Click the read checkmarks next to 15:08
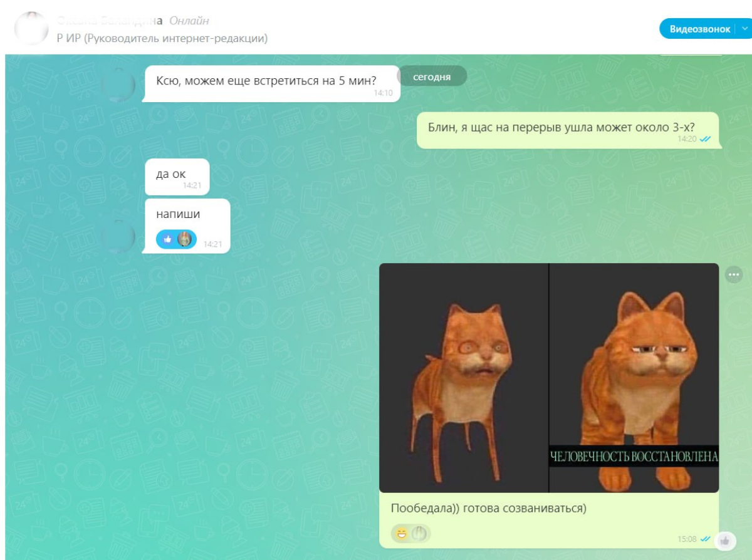 click(706, 539)
